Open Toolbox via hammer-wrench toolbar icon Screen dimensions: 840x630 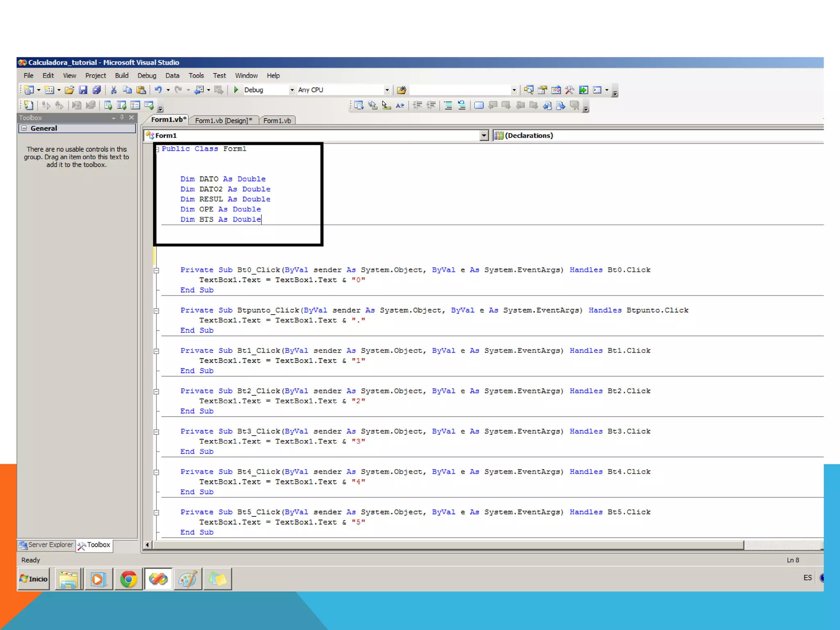(569, 90)
